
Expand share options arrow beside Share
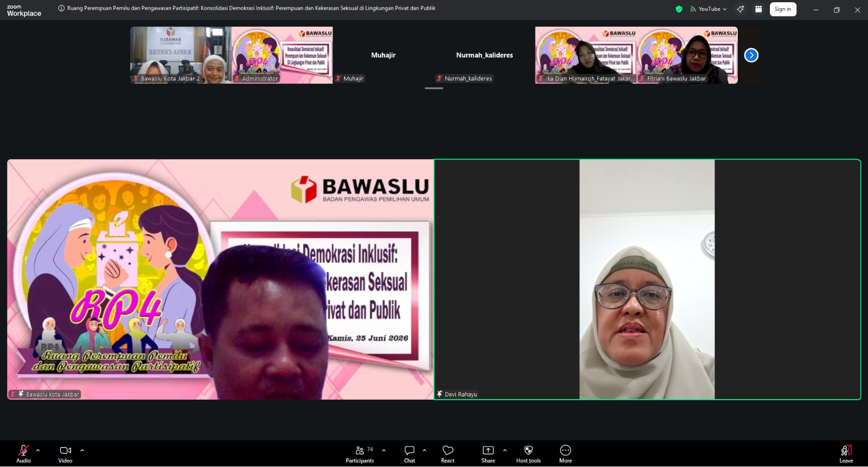(x=505, y=450)
